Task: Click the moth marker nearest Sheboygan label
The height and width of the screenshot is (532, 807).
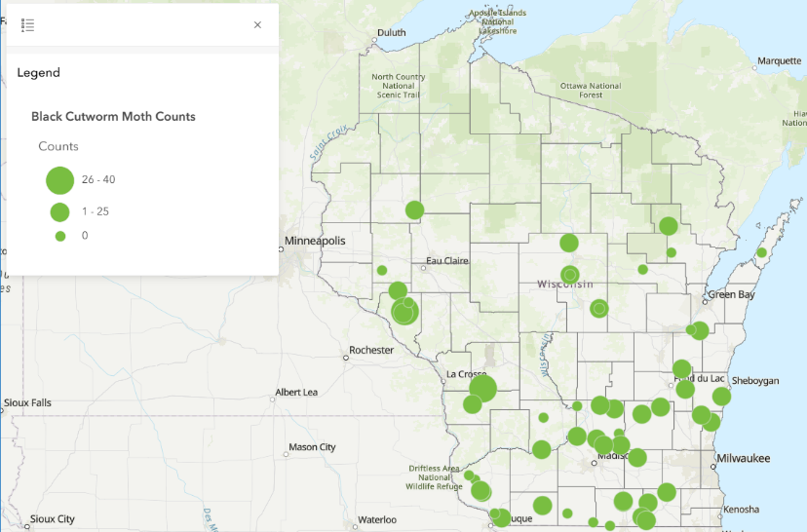Action: 721,397
